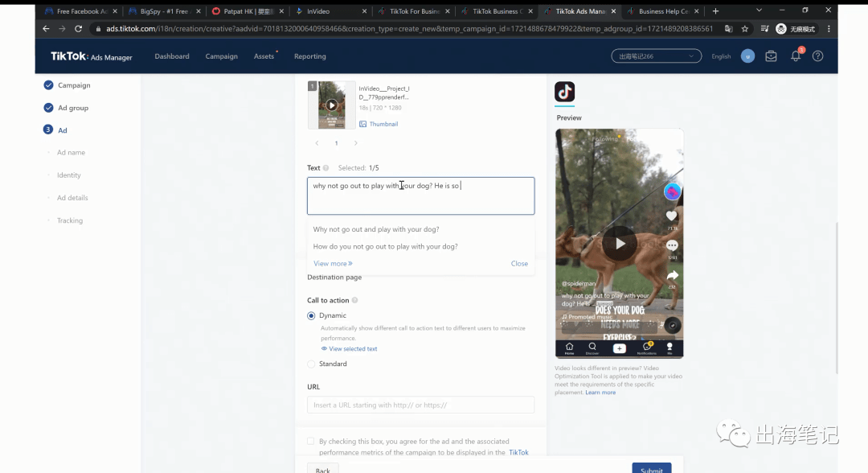Go to next creative page arrow
This screenshot has height=473, width=868.
click(x=355, y=143)
